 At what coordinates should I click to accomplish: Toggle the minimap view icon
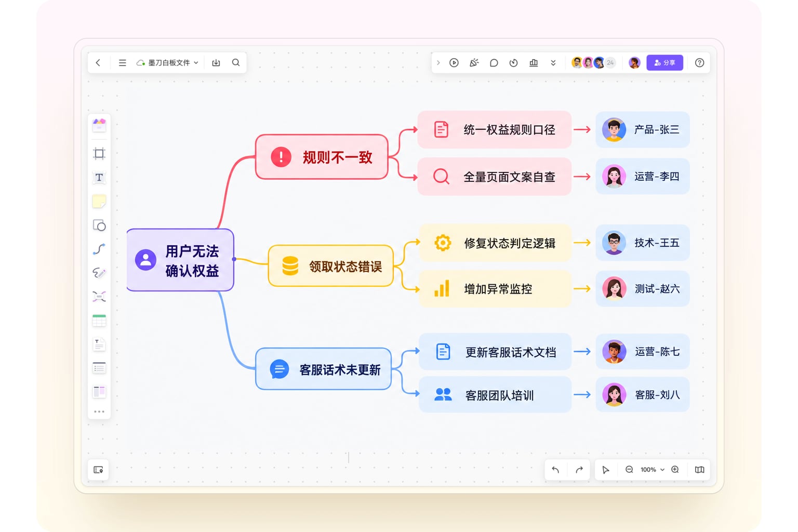coord(700,470)
